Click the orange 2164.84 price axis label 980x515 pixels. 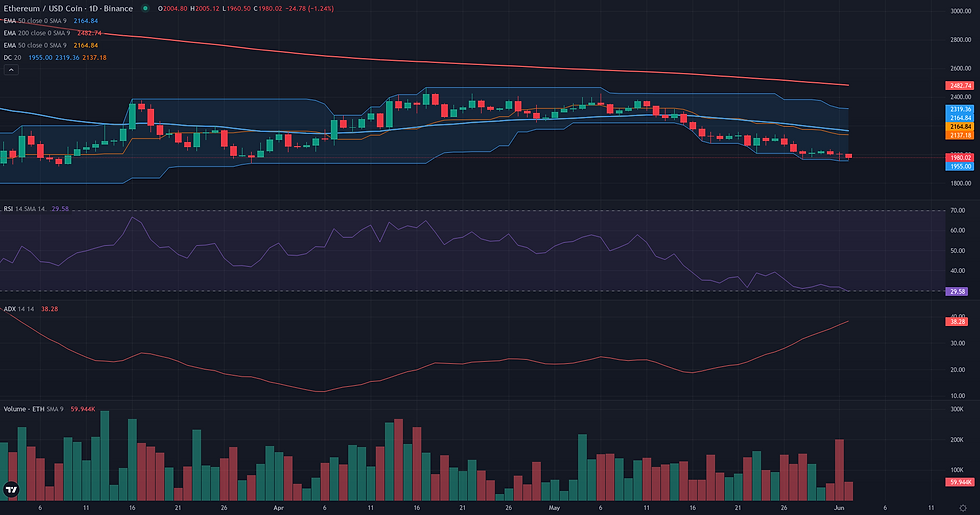coord(960,126)
